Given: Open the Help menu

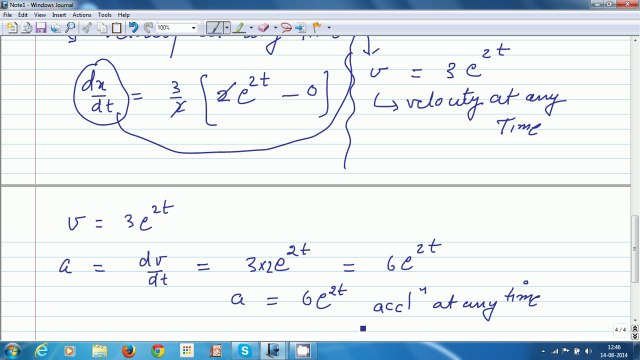Looking at the screenshot, I should [x=124, y=15].
